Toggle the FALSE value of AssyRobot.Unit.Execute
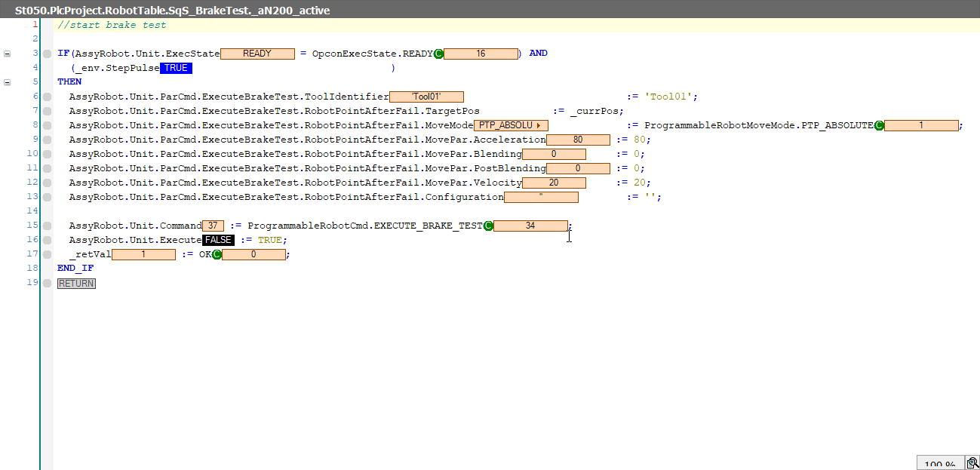The image size is (980, 470). (x=218, y=241)
